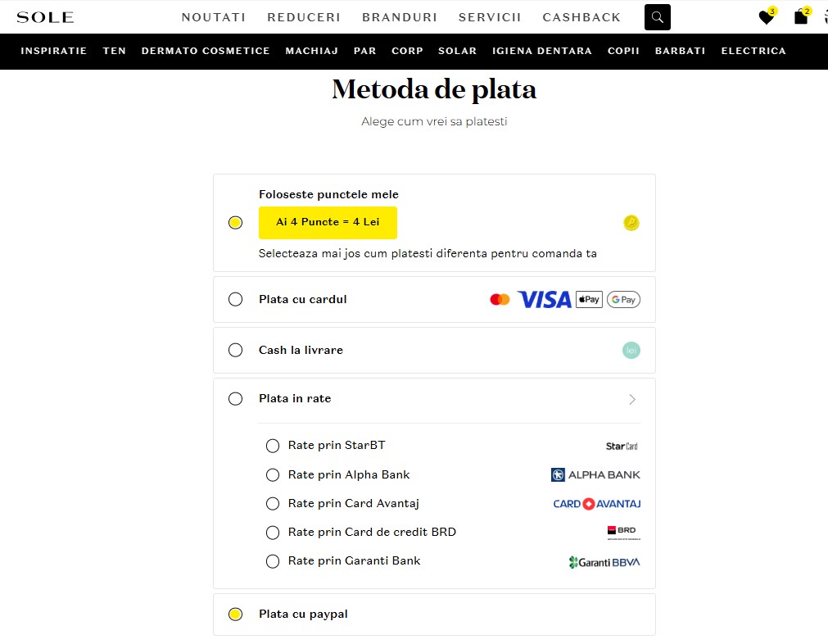Choose Rate prin StarBT radio button

click(x=273, y=446)
